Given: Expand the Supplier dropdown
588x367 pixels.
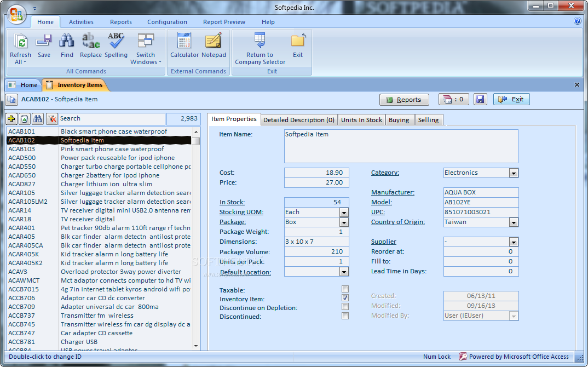Looking at the screenshot, I should [x=514, y=242].
